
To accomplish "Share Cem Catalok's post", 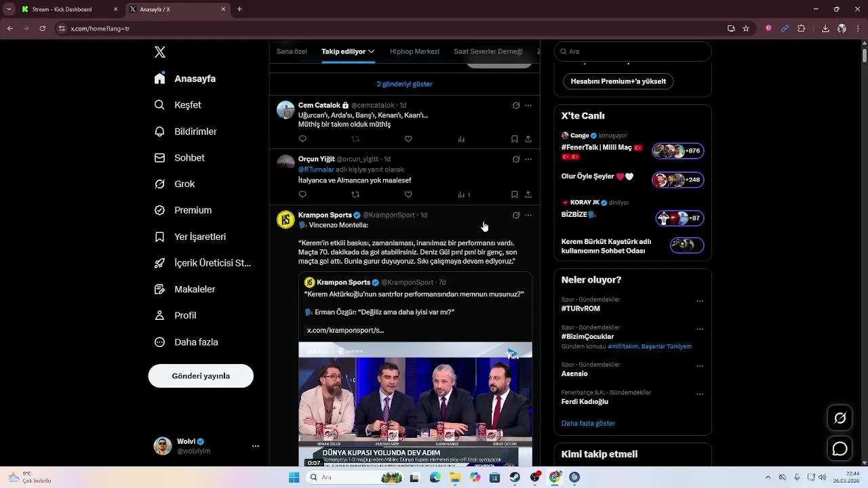I will click(x=528, y=139).
